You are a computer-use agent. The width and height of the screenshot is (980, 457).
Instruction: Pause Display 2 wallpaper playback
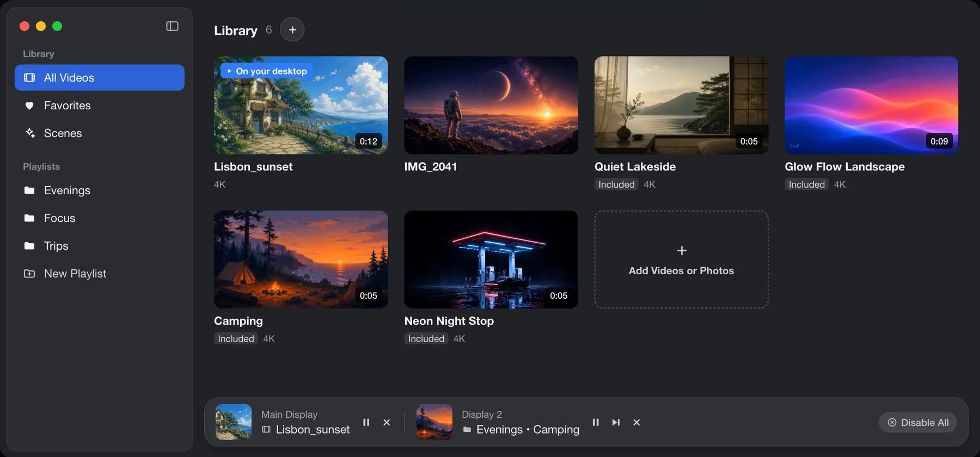click(596, 422)
